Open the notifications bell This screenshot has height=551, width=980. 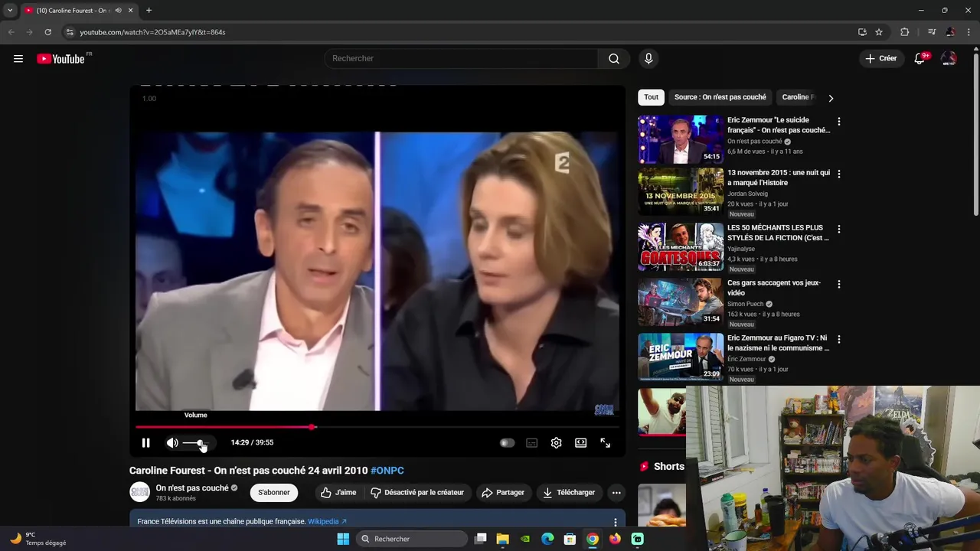(x=920, y=59)
